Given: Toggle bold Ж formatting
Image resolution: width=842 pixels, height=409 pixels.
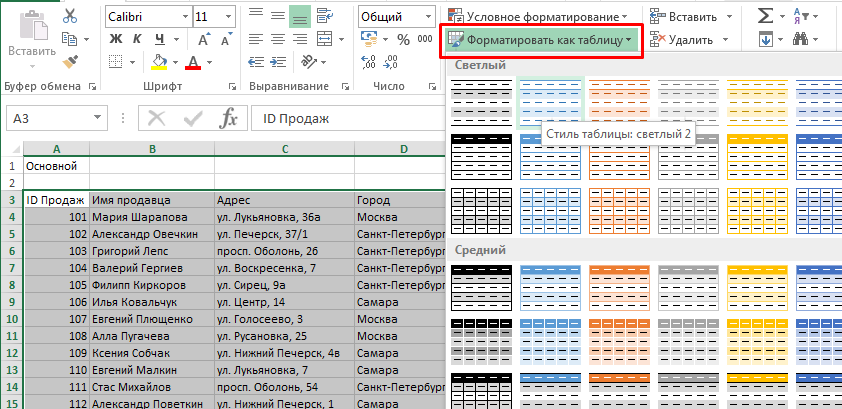Looking at the screenshot, I should 114,40.
